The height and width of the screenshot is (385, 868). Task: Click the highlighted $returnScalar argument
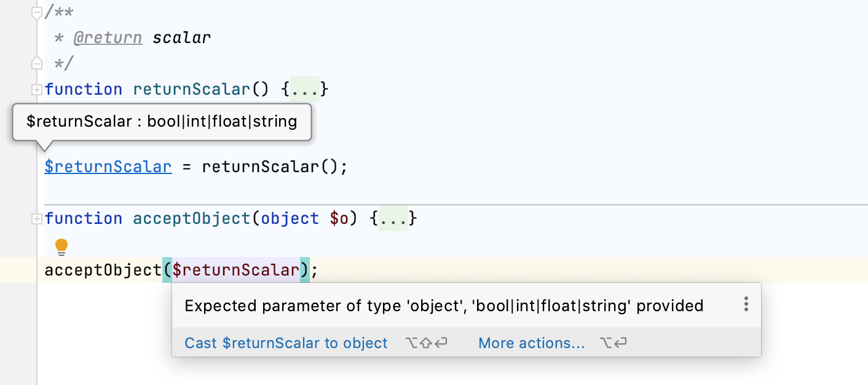[235, 270]
